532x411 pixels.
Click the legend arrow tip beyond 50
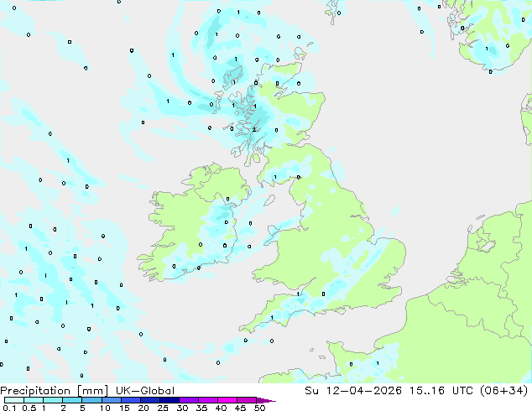click(267, 400)
